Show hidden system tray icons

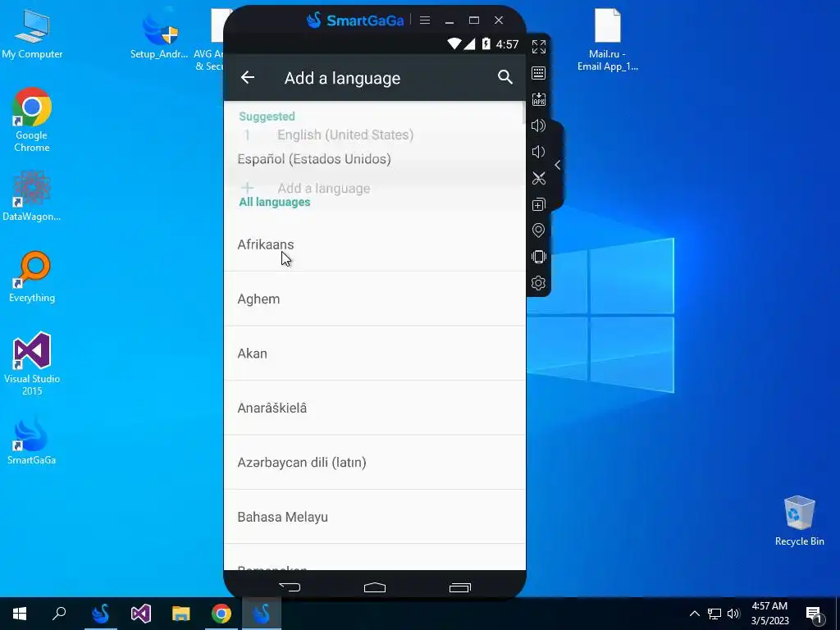(x=694, y=614)
